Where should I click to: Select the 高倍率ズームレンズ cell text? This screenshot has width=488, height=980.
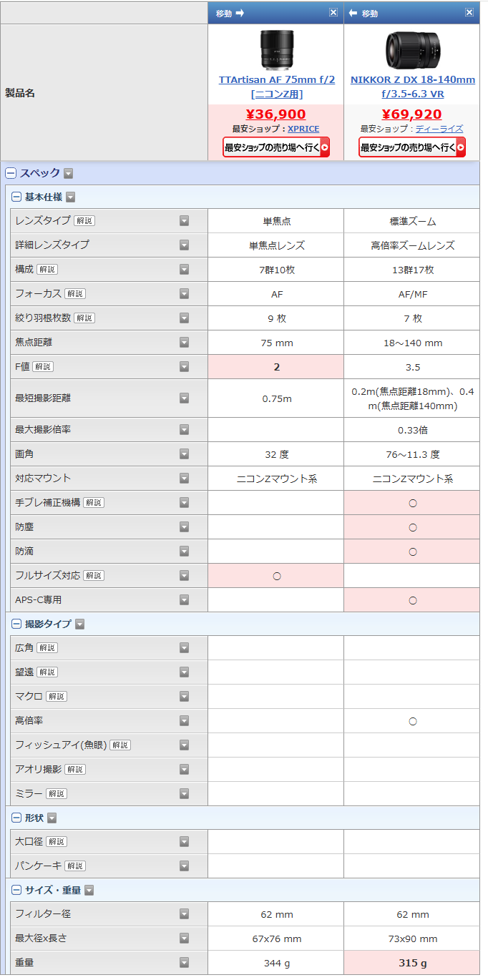point(412,245)
